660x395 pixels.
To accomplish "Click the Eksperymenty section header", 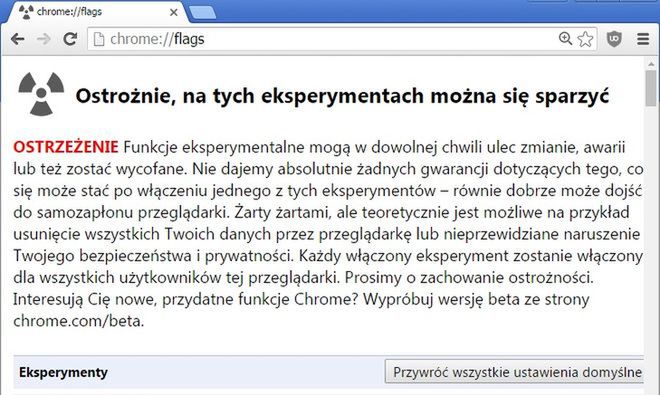I will [63, 372].
